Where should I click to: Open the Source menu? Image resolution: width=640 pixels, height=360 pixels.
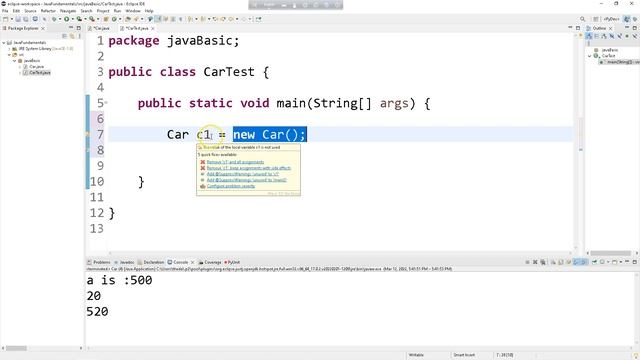(30, 11)
